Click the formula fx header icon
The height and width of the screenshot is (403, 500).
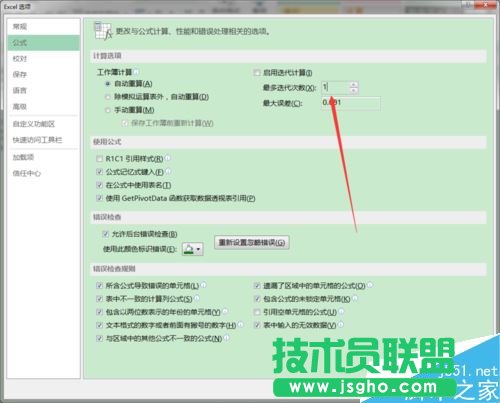[103, 31]
